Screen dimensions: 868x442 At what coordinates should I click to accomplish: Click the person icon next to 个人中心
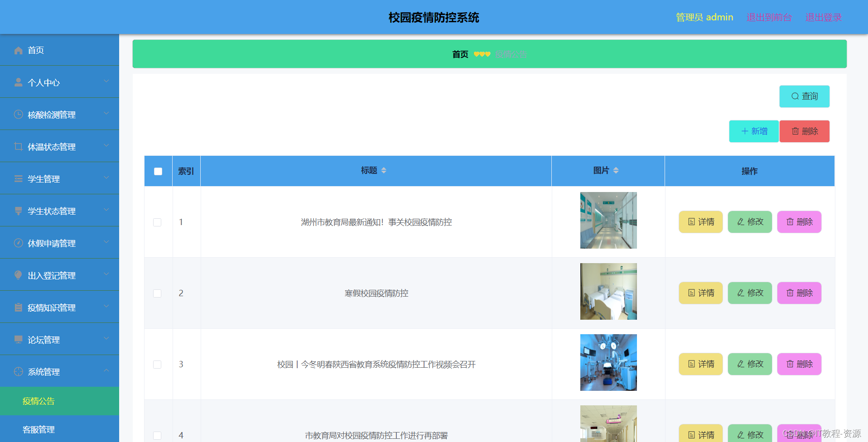pos(18,82)
